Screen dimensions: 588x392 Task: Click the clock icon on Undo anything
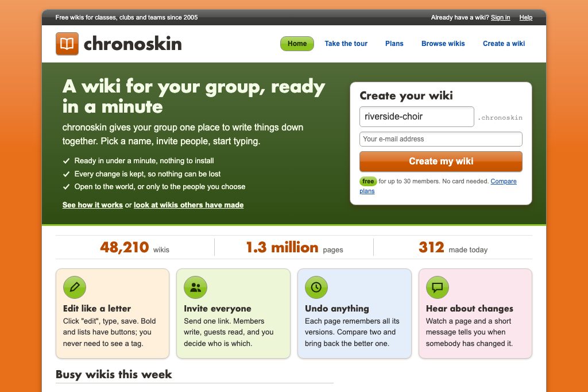click(316, 287)
